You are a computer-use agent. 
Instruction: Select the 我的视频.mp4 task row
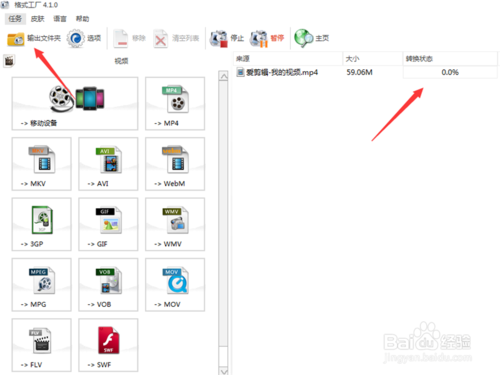pyautogui.click(x=365, y=72)
